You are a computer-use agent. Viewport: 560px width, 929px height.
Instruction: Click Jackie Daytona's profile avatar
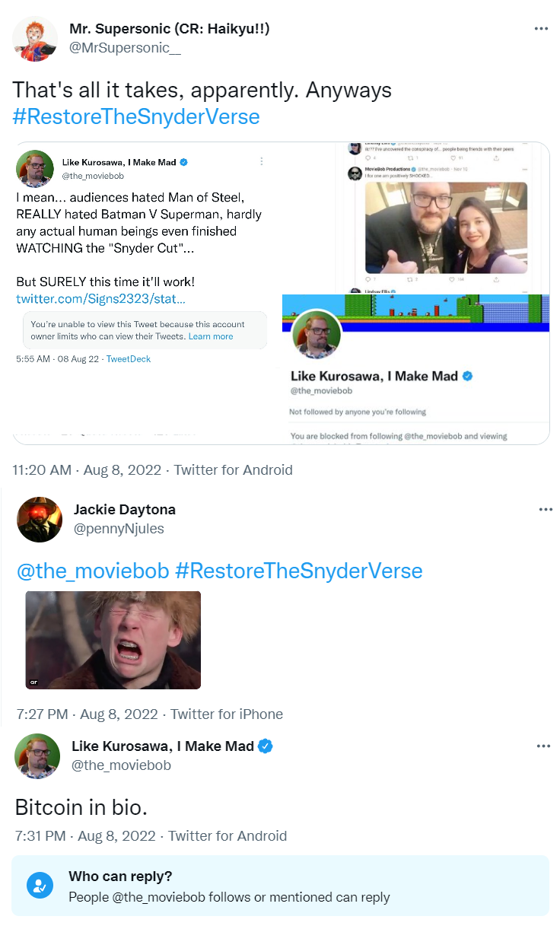pyautogui.click(x=40, y=519)
